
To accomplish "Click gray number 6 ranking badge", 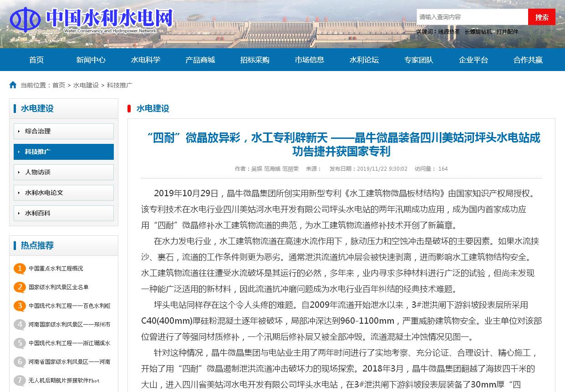I will click(x=20, y=362).
